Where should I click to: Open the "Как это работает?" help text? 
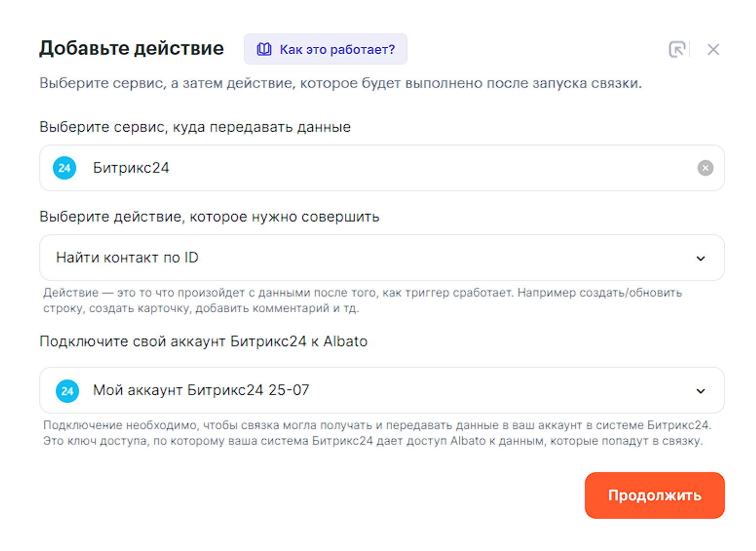coord(337,49)
